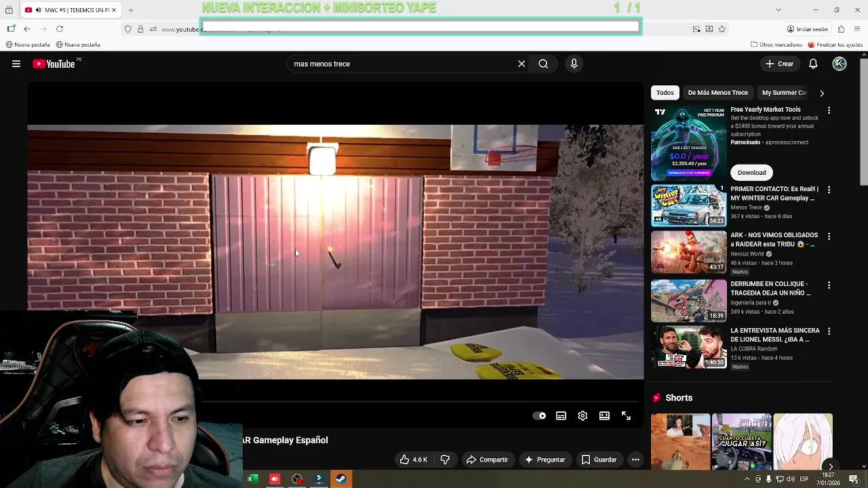Click the Menos Trece channel name
Viewport: 868px width, 488px height.
[x=747, y=207]
